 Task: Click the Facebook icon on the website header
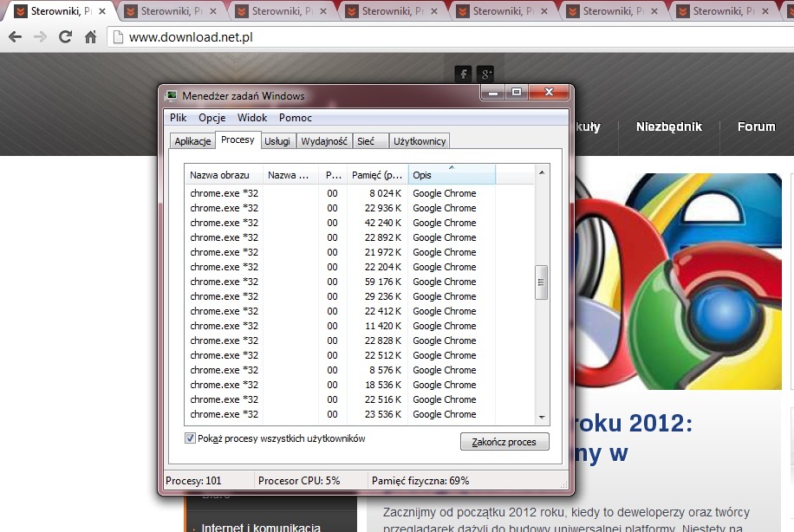pyautogui.click(x=463, y=74)
